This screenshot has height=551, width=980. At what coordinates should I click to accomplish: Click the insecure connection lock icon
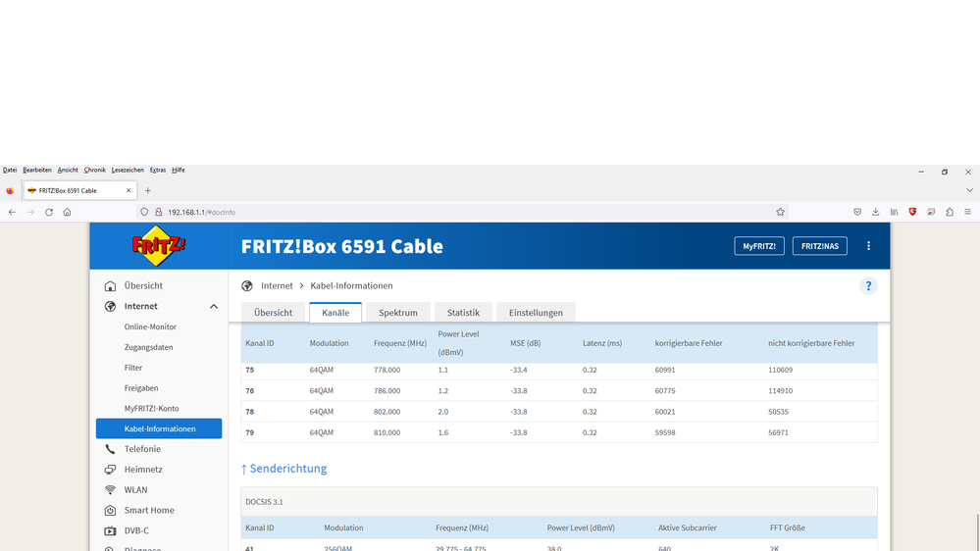158,212
